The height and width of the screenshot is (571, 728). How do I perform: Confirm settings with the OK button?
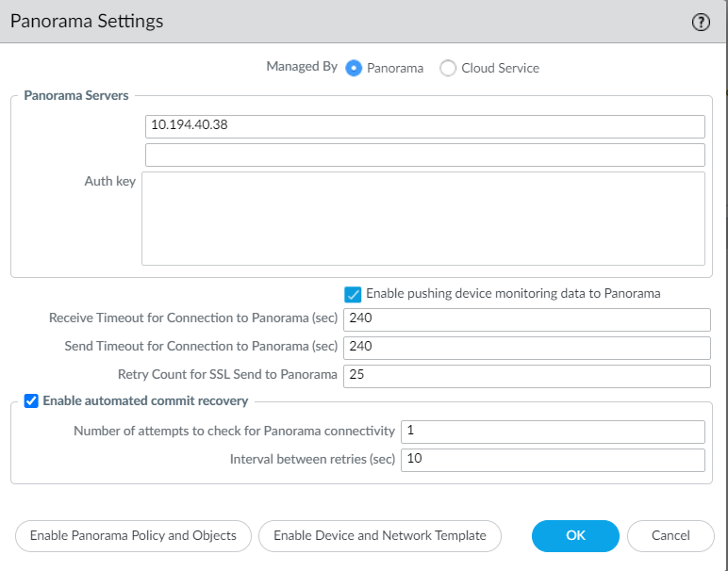coord(575,536)
